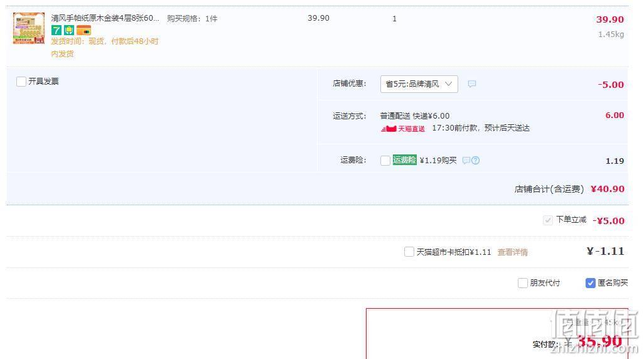Enable the 开具发票 invoice checkbox
This screenshot has width=644, height=359.
[21, 82]
